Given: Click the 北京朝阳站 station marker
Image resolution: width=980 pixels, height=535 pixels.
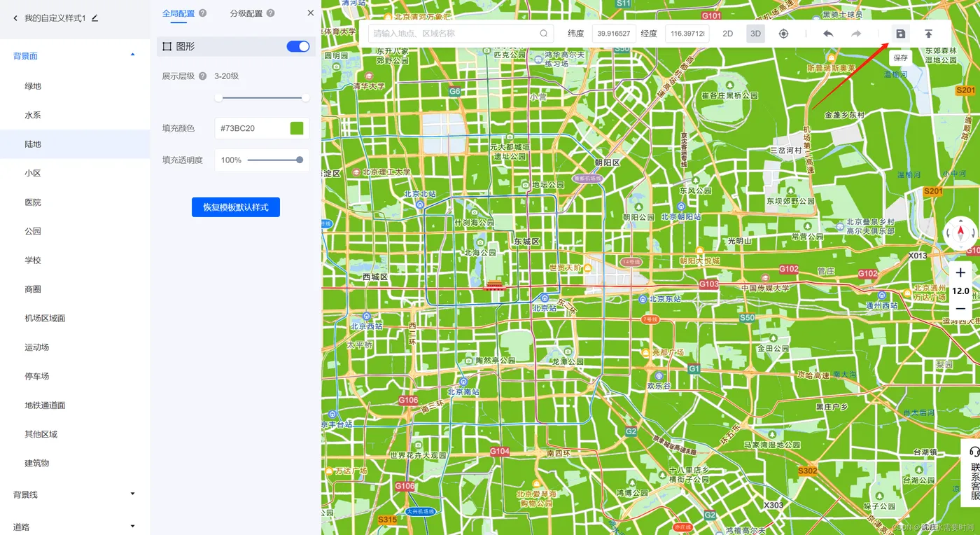Looking at the screenshot, I should (681, 207).
